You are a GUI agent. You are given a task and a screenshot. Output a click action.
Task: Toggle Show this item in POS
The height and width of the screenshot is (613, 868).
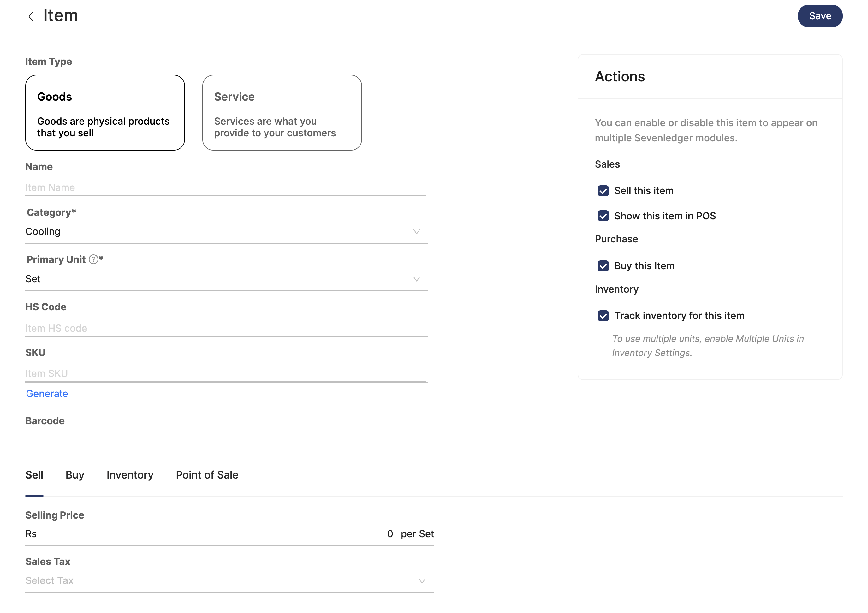tap(603, 216)
